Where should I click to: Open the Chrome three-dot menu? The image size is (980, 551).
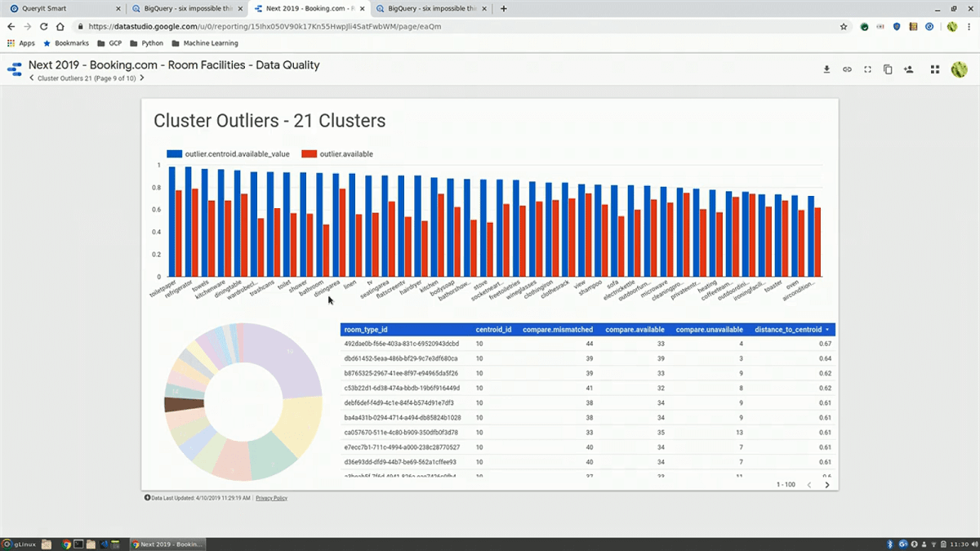coord(969,26)
